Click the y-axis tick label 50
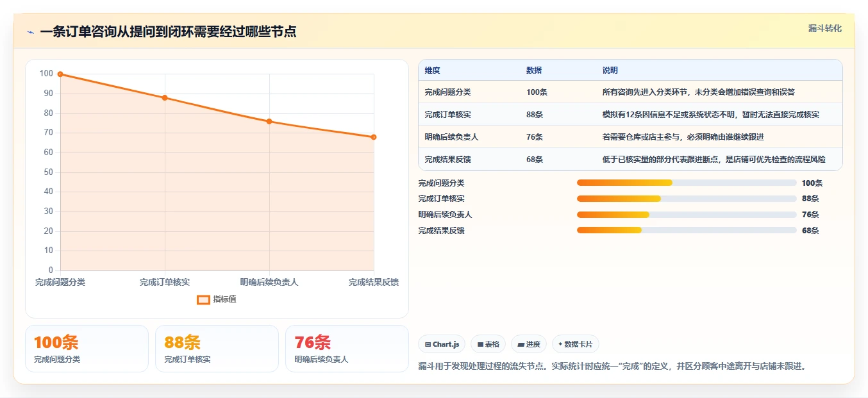Viewport: 868px width, 398px height. [x=48, y=172]
